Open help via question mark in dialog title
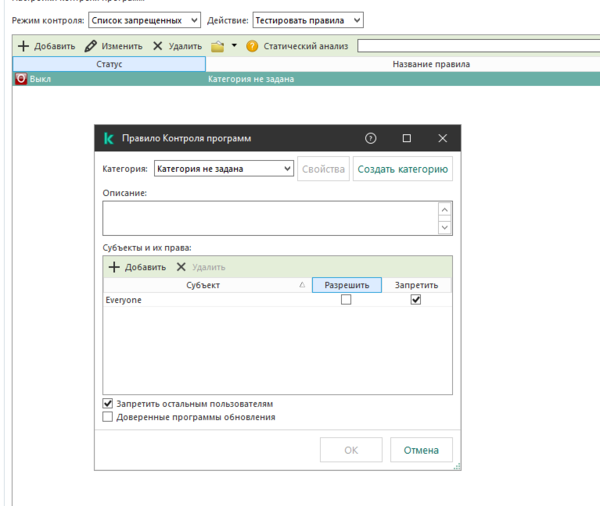This screenshot has width=600, height=506. point(370,138)
